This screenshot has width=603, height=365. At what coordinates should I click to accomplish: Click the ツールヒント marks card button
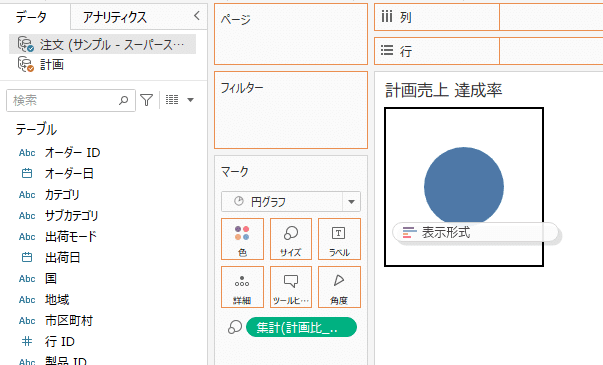coord(291,287)
